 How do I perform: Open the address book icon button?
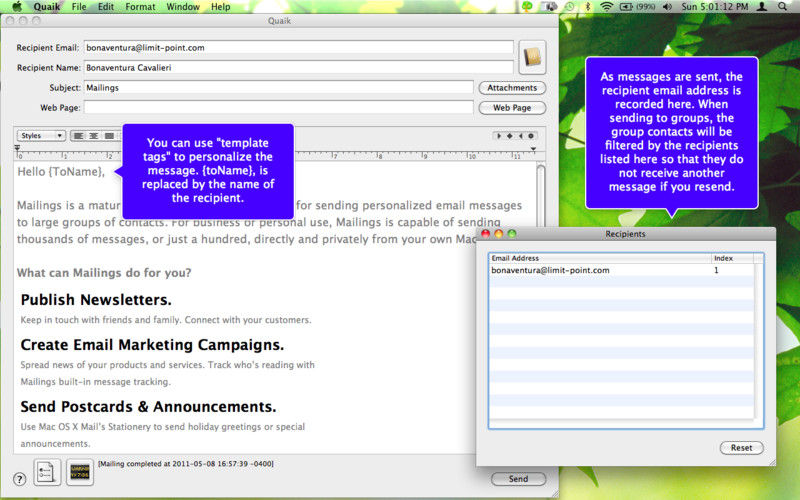coord(532,57)
